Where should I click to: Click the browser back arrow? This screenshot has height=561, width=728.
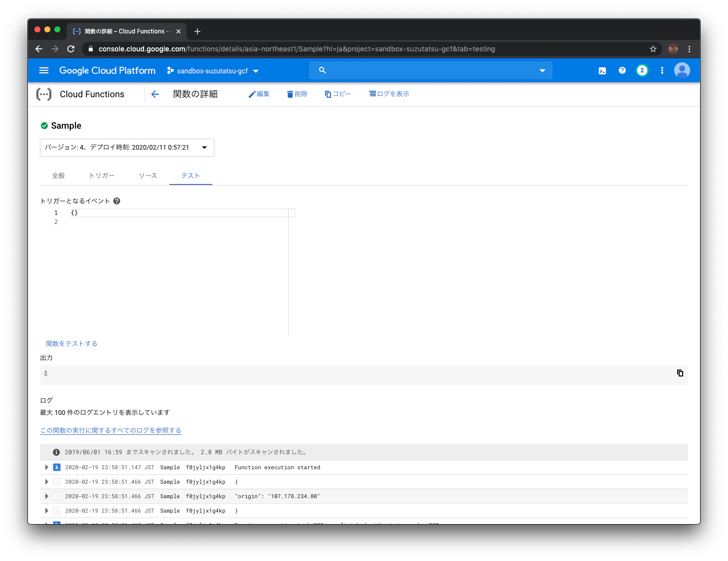tap(39, 49)
